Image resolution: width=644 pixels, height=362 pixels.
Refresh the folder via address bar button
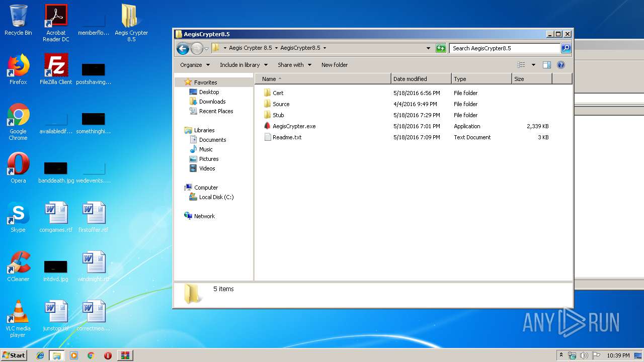click(441, 48)
